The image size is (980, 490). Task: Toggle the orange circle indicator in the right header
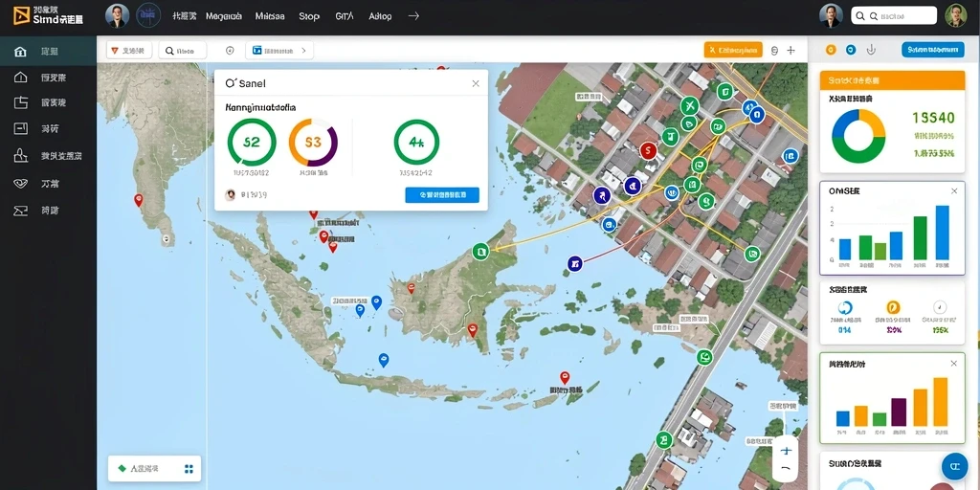pos(831,50)
